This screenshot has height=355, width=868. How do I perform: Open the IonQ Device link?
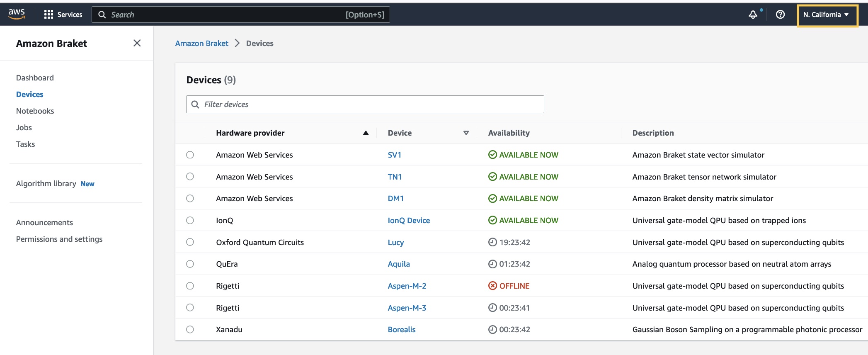pos(409,220)
